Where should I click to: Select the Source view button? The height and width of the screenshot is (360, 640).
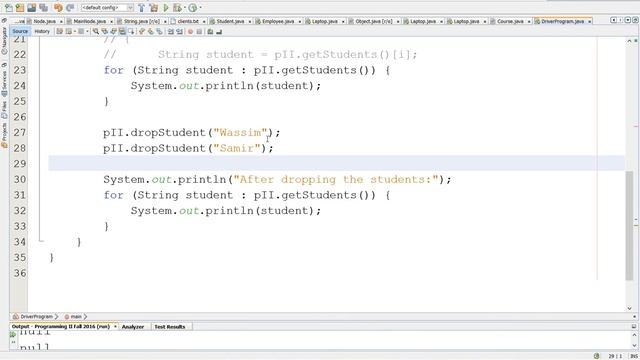click(x=20, y=31)
